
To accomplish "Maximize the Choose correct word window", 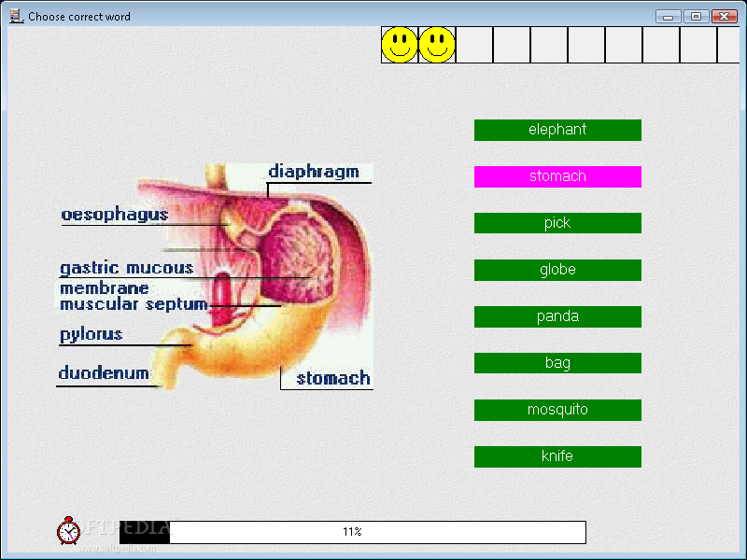I will tap(696, 17).
